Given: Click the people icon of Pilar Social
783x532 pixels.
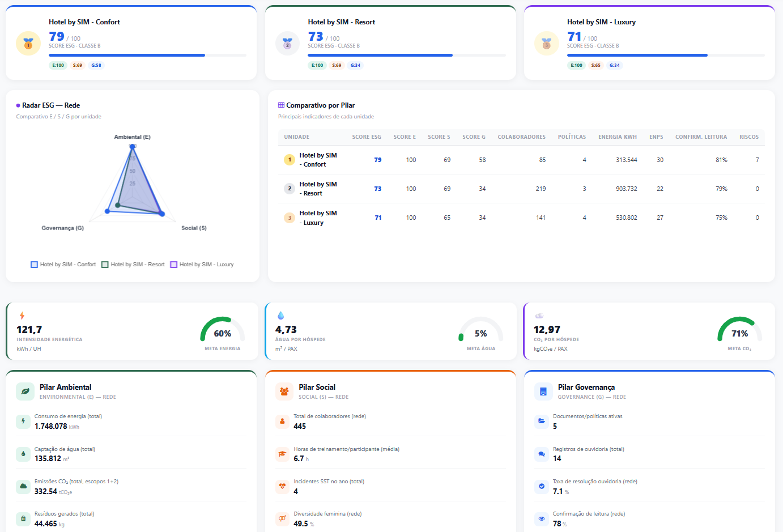Looking at the screenshot, I should 284,391.
